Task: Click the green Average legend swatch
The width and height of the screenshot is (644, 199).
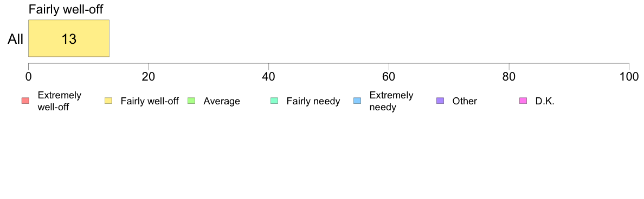Action: (x=191, y=101)
